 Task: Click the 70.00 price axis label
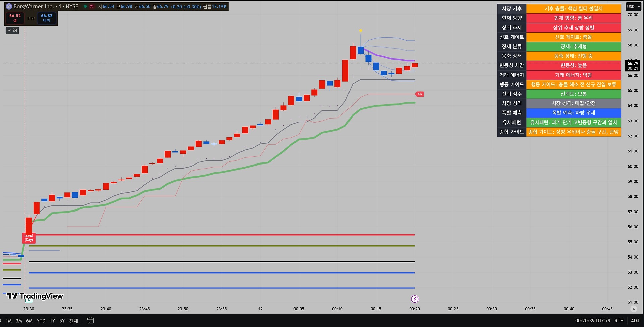633,15
